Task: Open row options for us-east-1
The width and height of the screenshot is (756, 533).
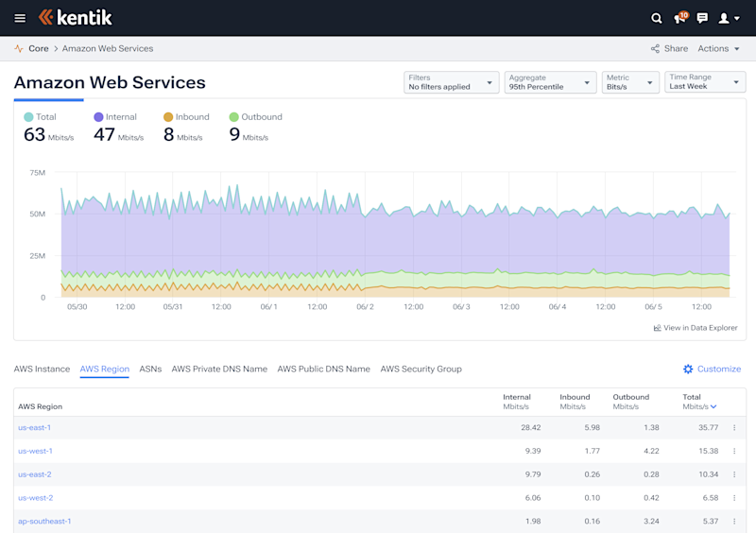Action: coord(734,428)
